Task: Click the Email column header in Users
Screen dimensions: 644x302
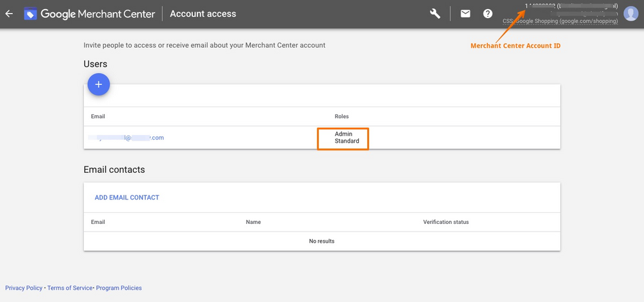Action: [x=98, y=116]
